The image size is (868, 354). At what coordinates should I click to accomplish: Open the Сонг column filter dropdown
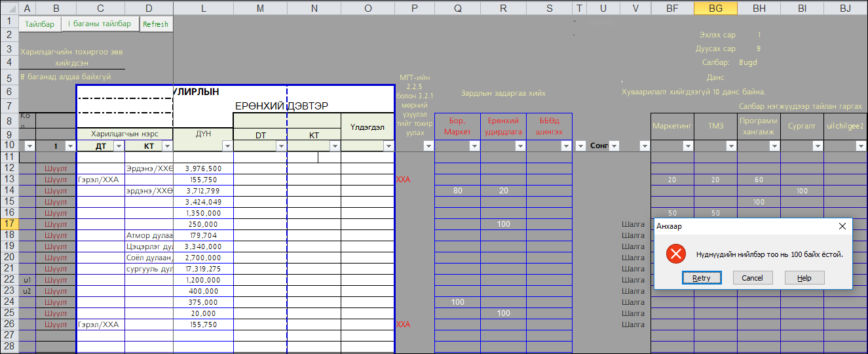pyautogui.click(x=613, y=146)
